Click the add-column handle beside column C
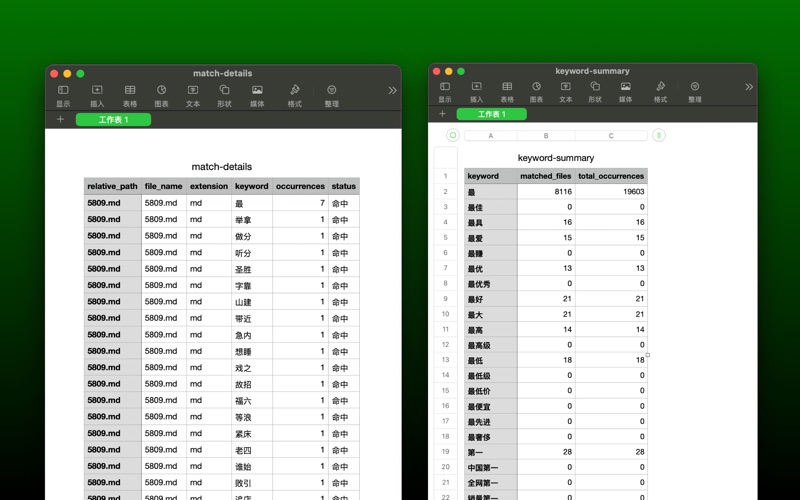 click(x=659, y=135)
